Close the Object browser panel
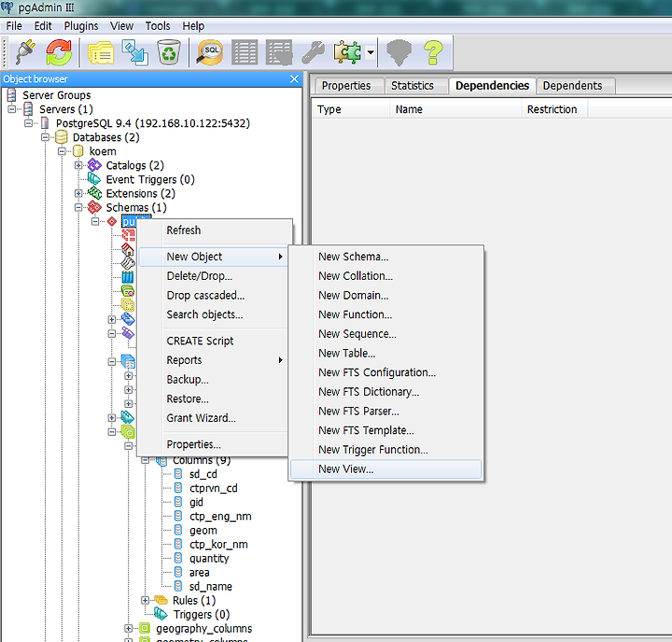 pos(294,79)
